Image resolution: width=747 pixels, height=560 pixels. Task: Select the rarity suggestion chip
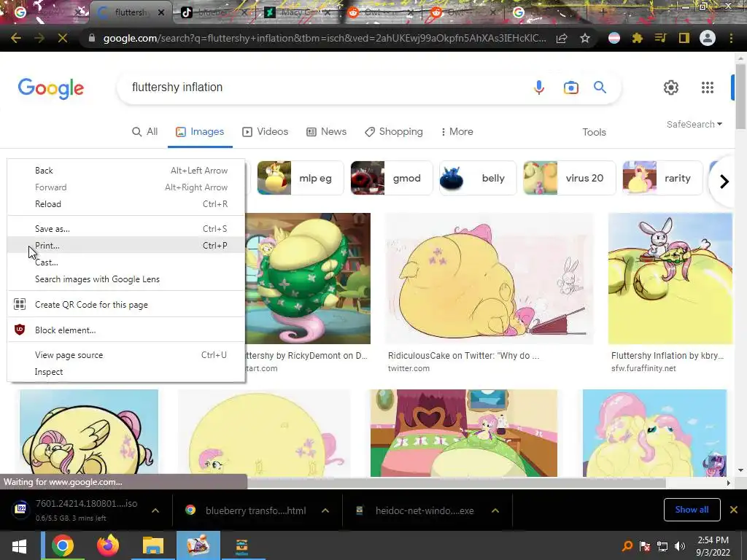pyautogui.click(x=662, y=178)
